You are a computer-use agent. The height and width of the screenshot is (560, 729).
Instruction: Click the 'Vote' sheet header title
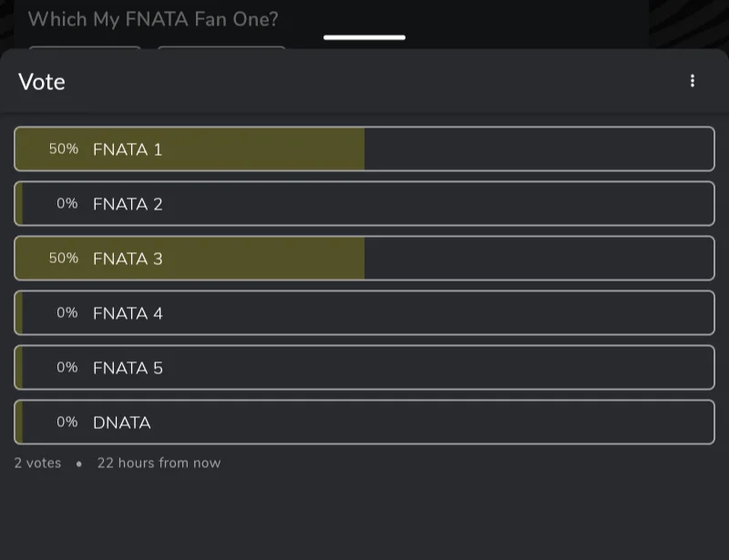42,82
